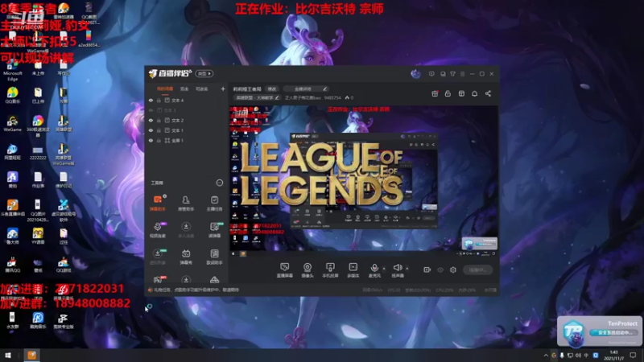The width and height of the screenshot is (644, 362).
Task: Open WeGame desktop icon
Action: 12,124
